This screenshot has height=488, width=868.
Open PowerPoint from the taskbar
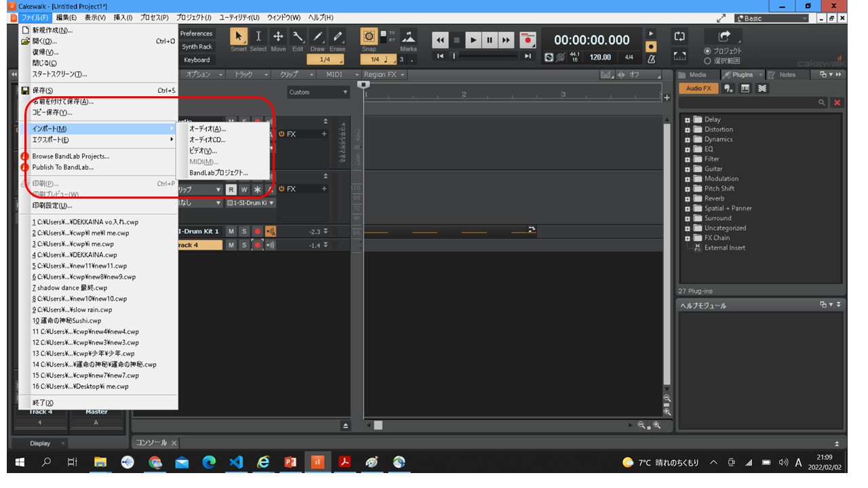[290, 462]
